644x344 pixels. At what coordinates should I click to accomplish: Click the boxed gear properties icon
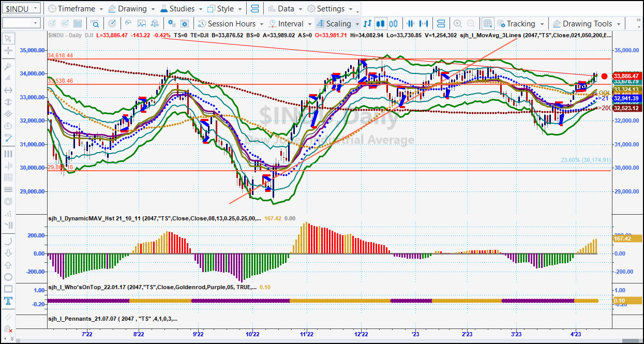(x=185, y=23)
